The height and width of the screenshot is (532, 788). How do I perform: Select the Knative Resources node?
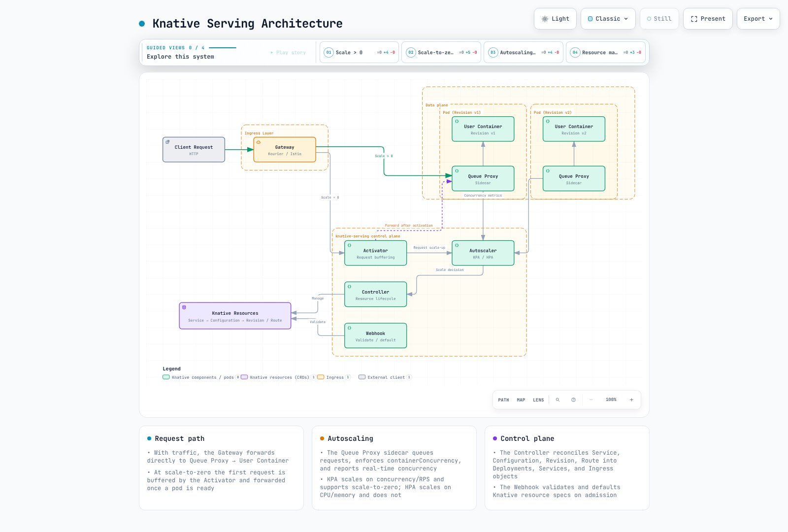tap(235, 316)
